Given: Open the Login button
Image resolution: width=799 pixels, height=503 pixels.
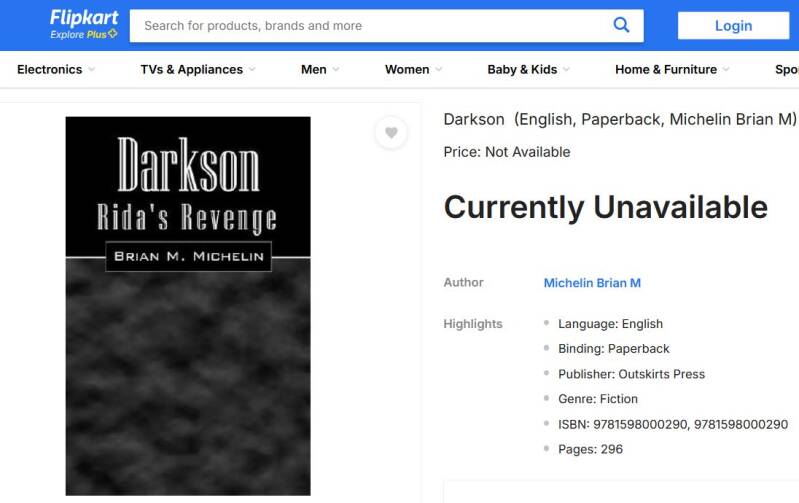Looking at the screenshot, I should (x=733, y=25).
